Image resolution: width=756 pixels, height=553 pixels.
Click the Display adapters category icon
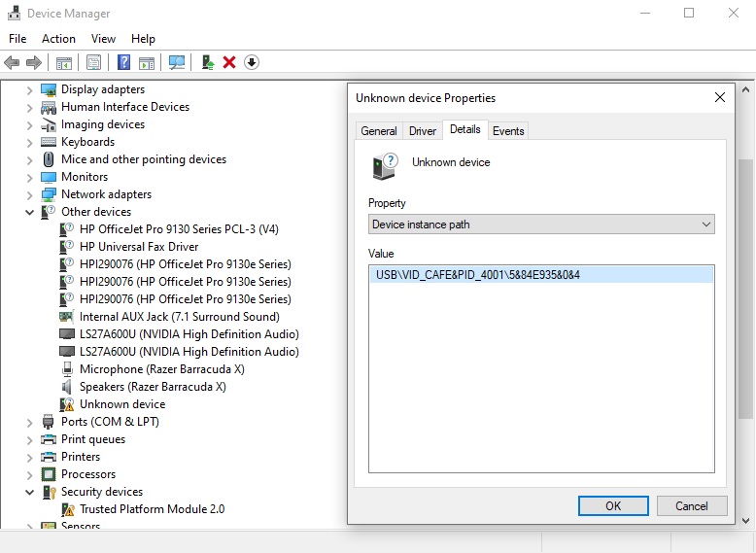[49, 89]
